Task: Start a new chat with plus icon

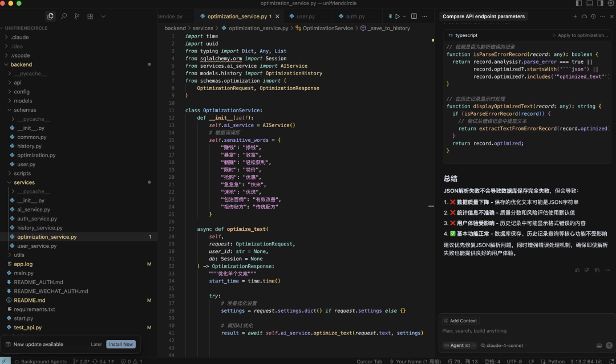Action: 575,17
